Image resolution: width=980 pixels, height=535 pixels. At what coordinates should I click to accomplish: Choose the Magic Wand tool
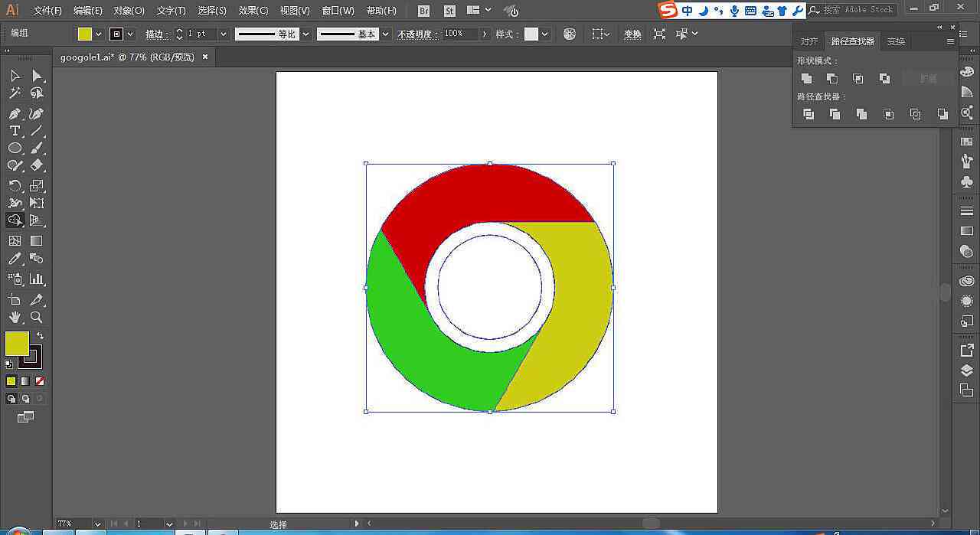[x=15, y=93]
